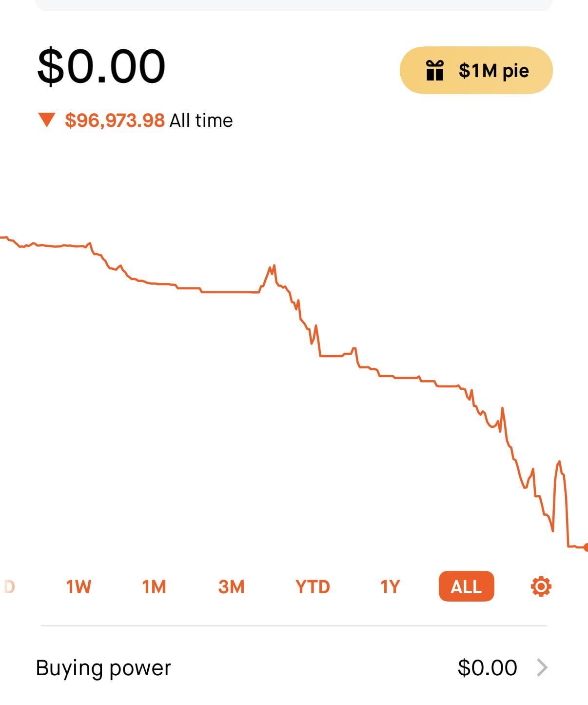The height and width of the screenshot is (705, 588).
Task: Select the partially visible 1D range tab
Action: click(9, 586)
